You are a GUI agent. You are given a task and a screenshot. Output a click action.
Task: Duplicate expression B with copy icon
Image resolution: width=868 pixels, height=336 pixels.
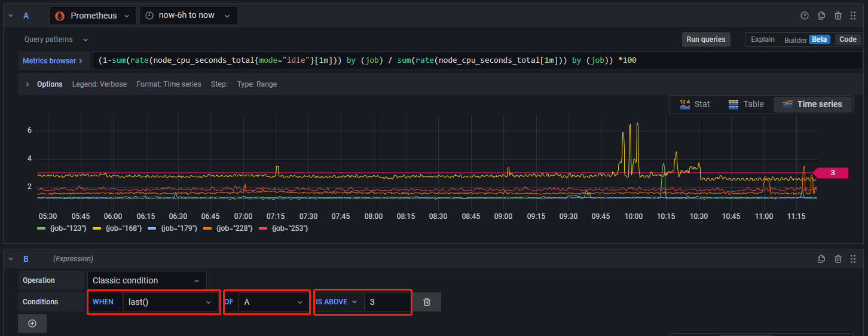tap(821, 259)
